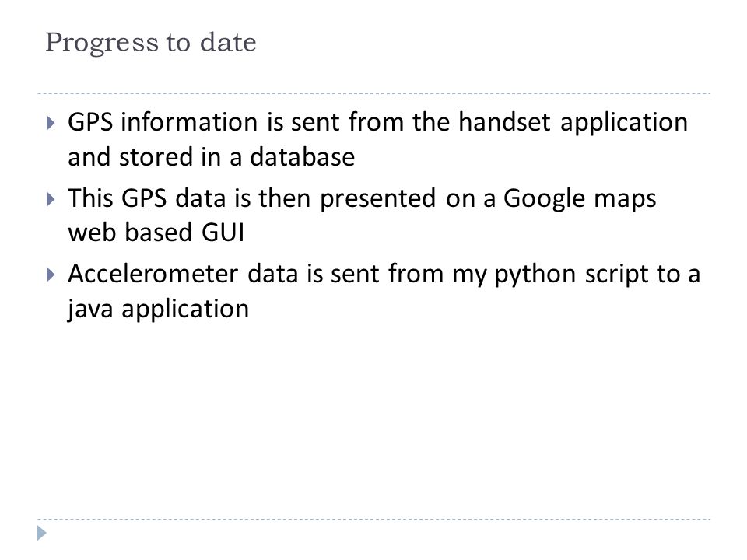Click the dashed footer divider line
Viewport: 747px width, 560px height.
pyautogui.click(x=374, y=519)
